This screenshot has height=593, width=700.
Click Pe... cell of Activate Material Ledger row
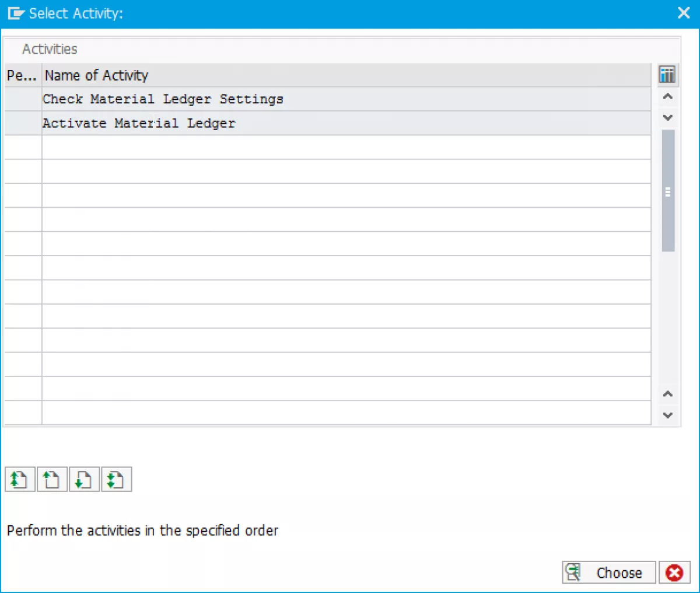coord(23,123)
